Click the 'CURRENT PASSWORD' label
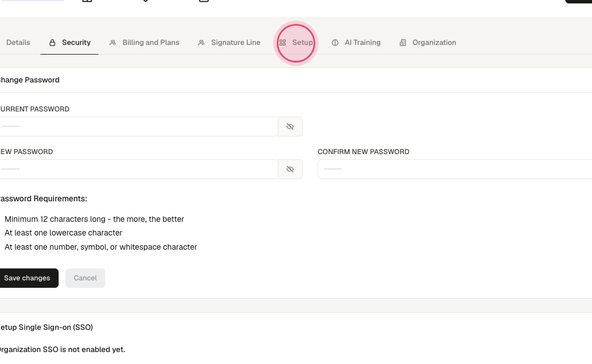Viewport: 592px width, 364px height. click(x=34, y=109)
